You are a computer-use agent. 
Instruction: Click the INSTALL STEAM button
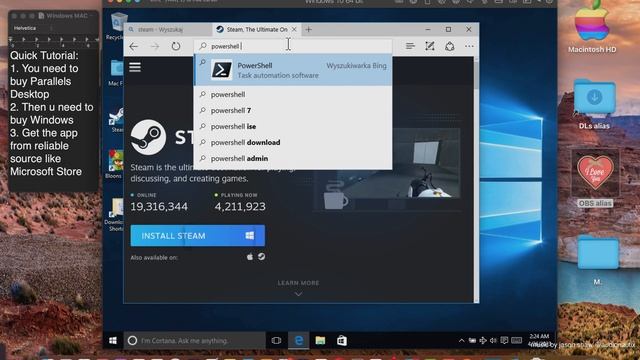point(198,236)
